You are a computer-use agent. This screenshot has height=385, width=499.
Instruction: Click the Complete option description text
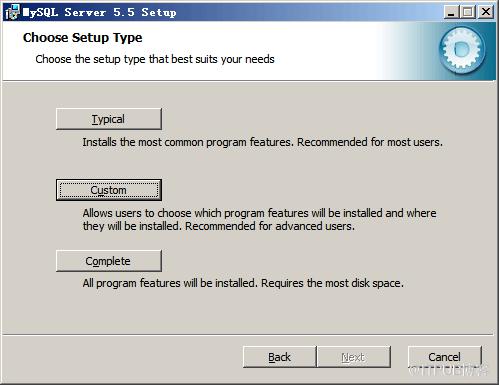pyautogui.click(x=243, y=283)
